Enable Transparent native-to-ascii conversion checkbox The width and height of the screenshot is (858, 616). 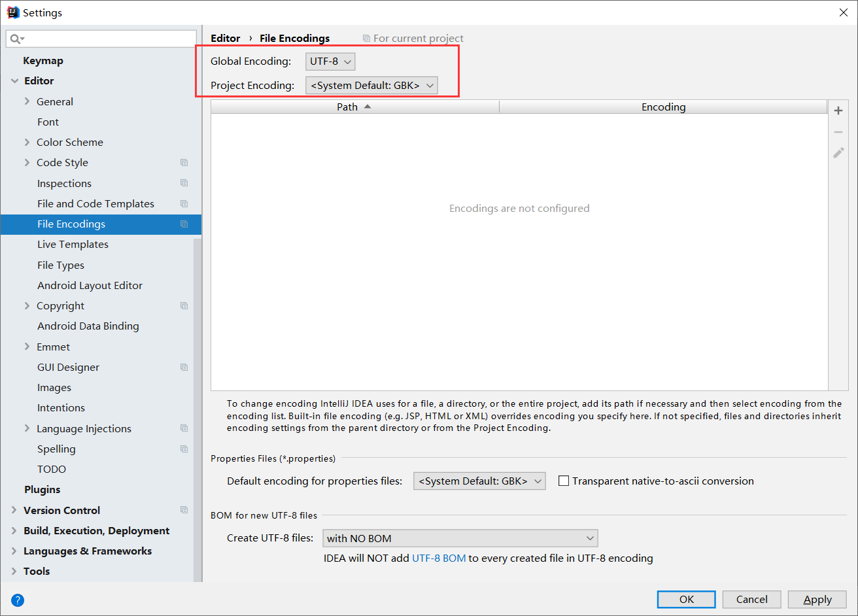tap(564, 481)
